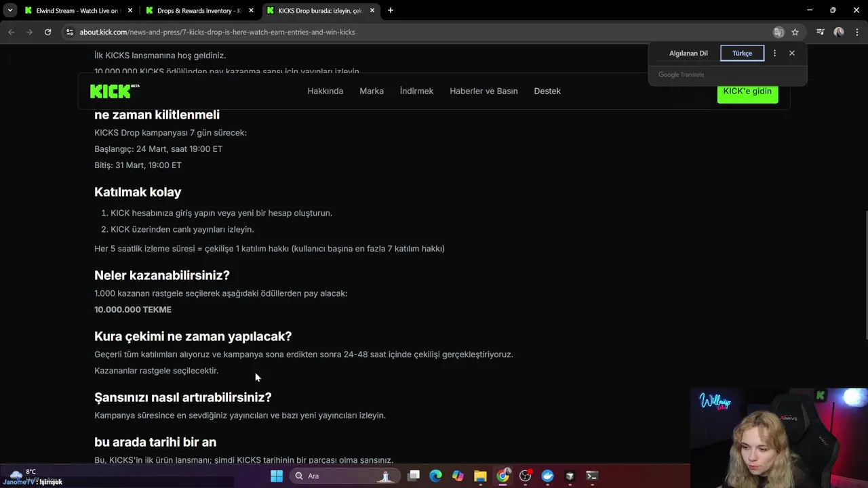Open File Explorer from the taskbar
This screenshot has height=488, width=868.
click(x=480, y=476)
